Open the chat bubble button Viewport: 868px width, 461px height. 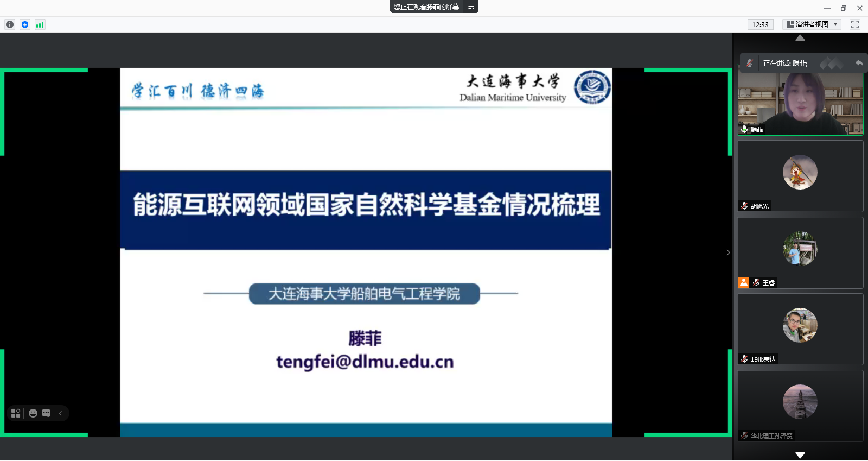point(46,413)
